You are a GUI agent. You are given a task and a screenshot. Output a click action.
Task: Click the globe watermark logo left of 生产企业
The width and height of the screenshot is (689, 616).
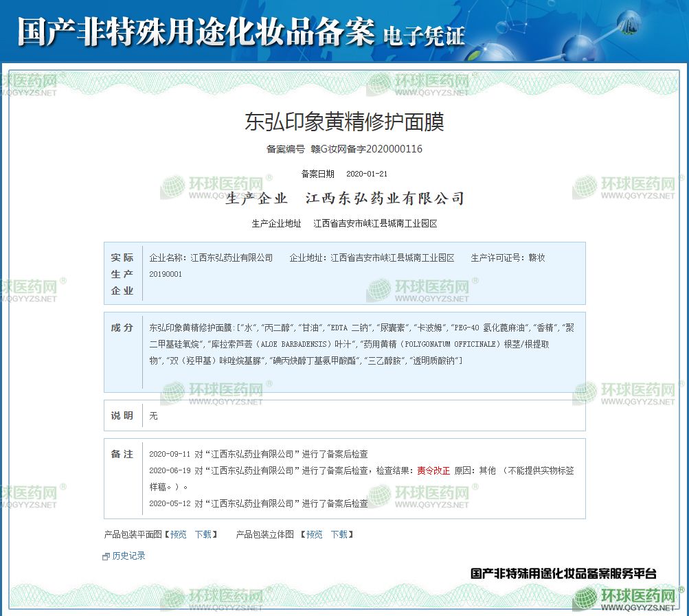tap(172, 187)
